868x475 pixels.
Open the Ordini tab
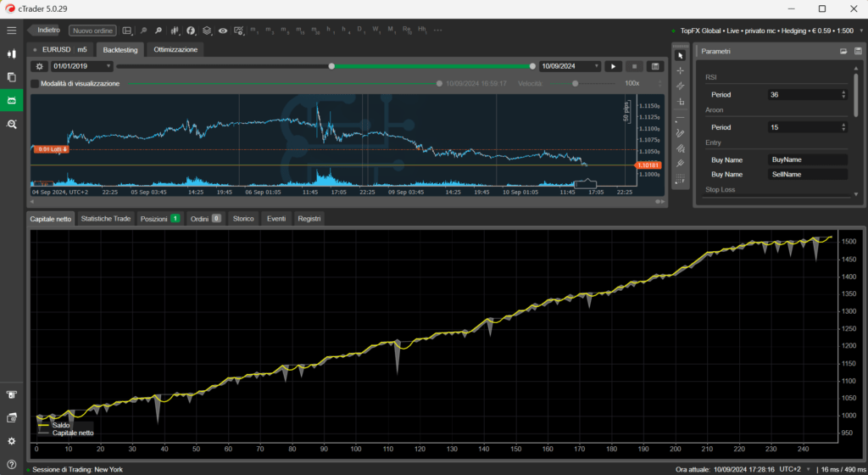(x=205, y=219)
